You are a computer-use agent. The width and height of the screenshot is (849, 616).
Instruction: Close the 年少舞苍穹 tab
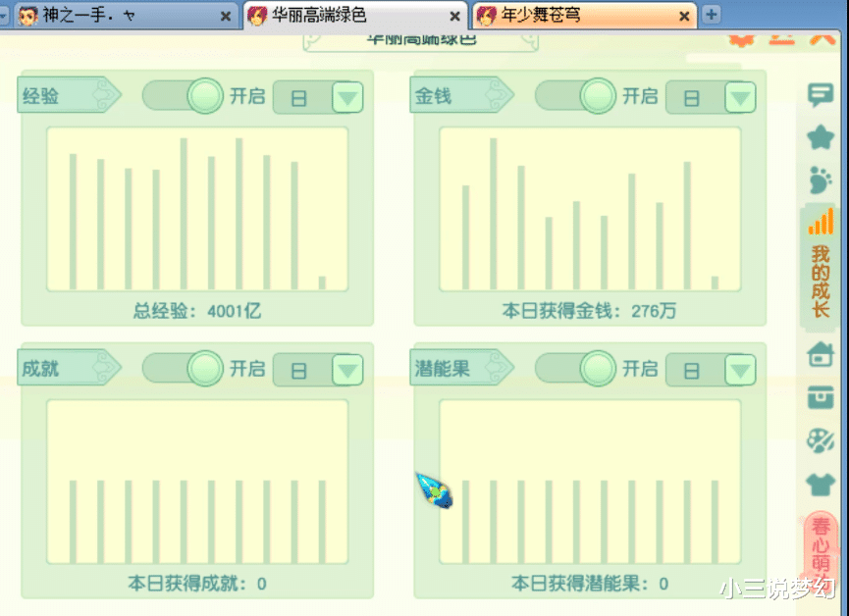[x=684, y=17]
